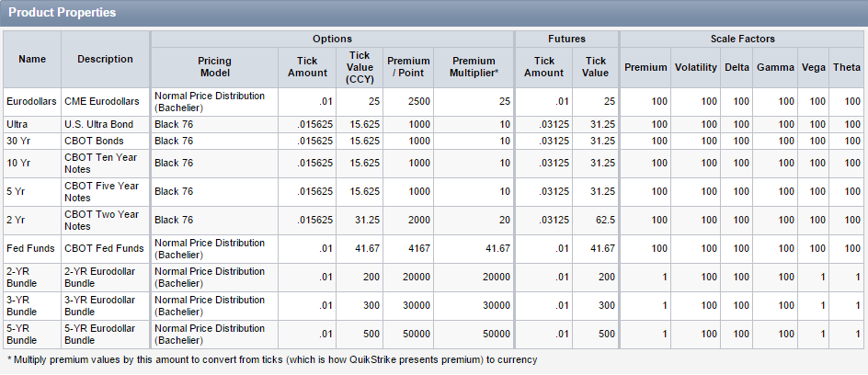Select the Premium Multiplier* column header
The height and width of the screenshot is (375, 868).
click(x=474, y=67)
